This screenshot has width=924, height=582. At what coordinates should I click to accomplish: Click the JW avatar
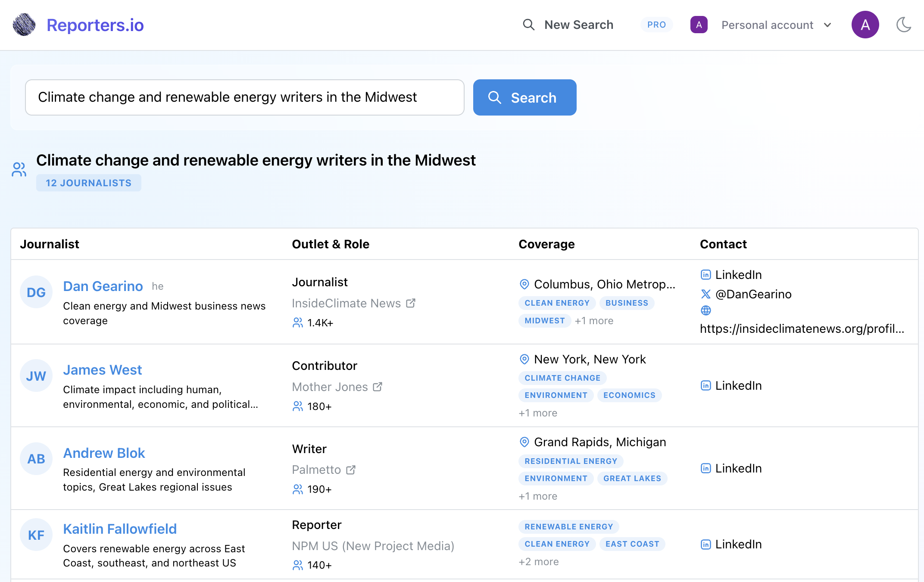(36, 376)
